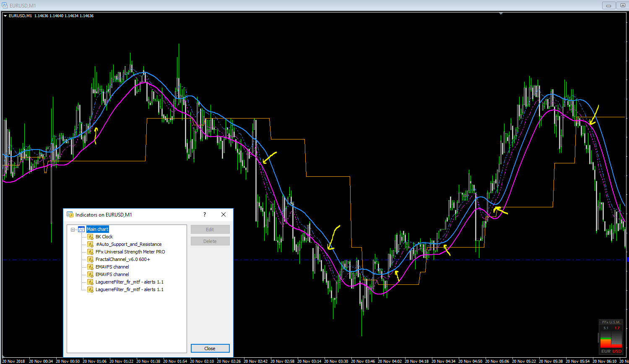Click the EURUSD,M1 chart window icon
629x364 pixels.
tap(5, 5)
